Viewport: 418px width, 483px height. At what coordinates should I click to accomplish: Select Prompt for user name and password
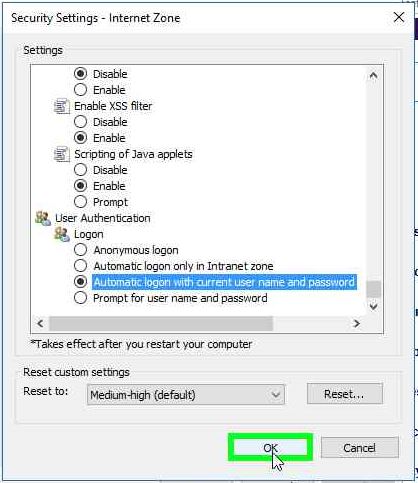pyautogui.click(x=80, y=298)
